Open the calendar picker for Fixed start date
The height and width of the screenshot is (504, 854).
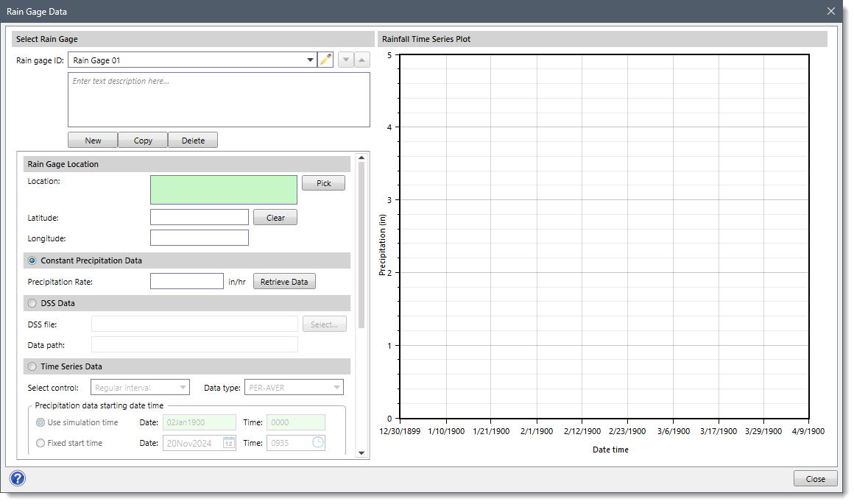tap(229, 443)
